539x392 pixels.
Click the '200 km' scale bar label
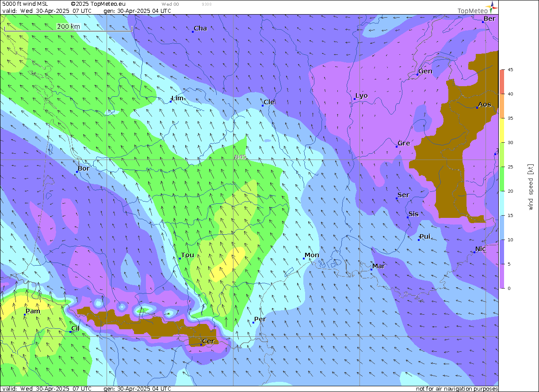click(x=69, y=27)
